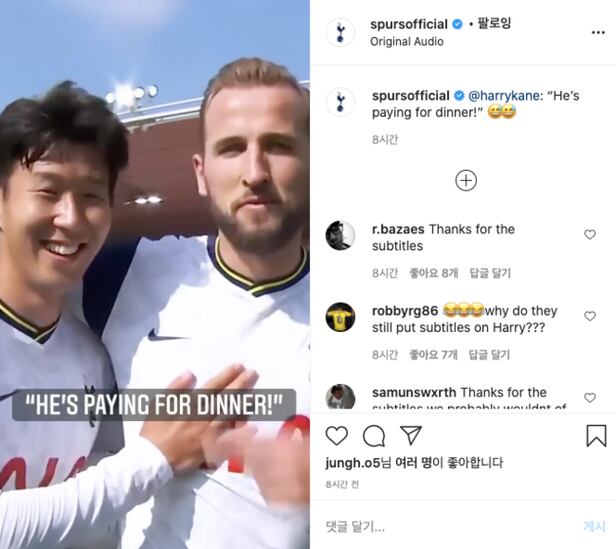Viewport: 616px width, 549px height.
Task: Click the video to pause playback
Action: pyautogui.click(x=155, y=274)
